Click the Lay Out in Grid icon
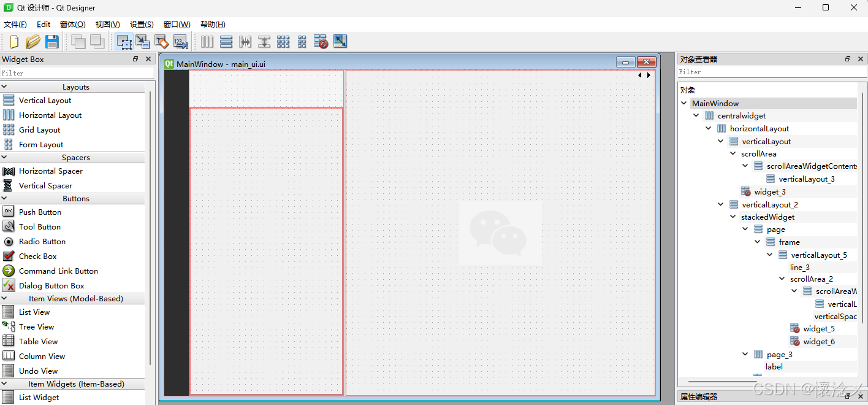Image resolution: width=868 pixels, height=405 pixels. (283, 42)
